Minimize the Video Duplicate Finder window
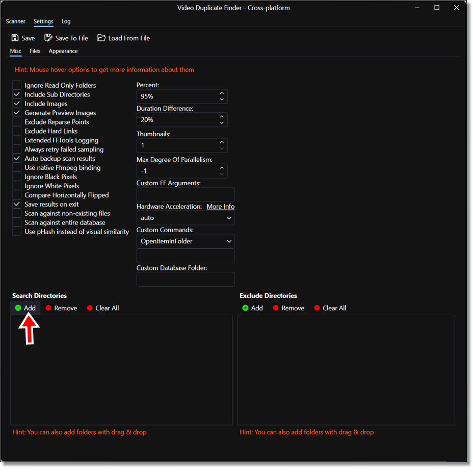This screenshot has height=476, width=473. [x=417, y=8]
